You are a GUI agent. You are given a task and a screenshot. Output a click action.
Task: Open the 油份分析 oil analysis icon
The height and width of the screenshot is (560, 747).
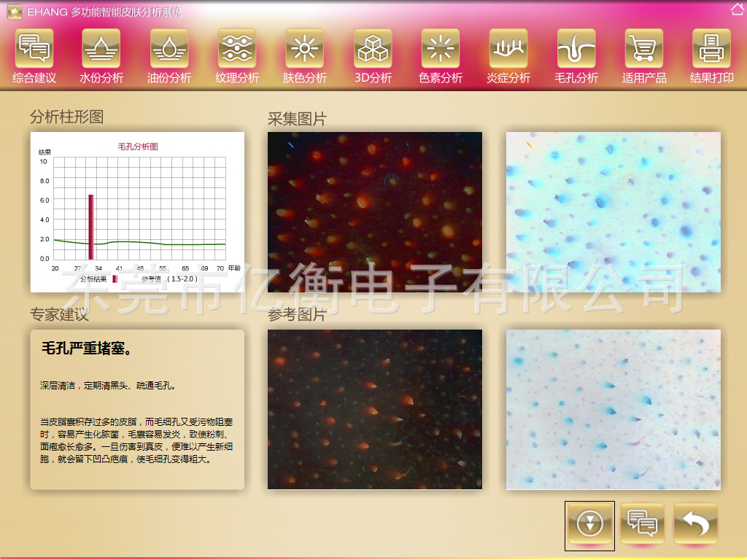(x=169, y=50)
